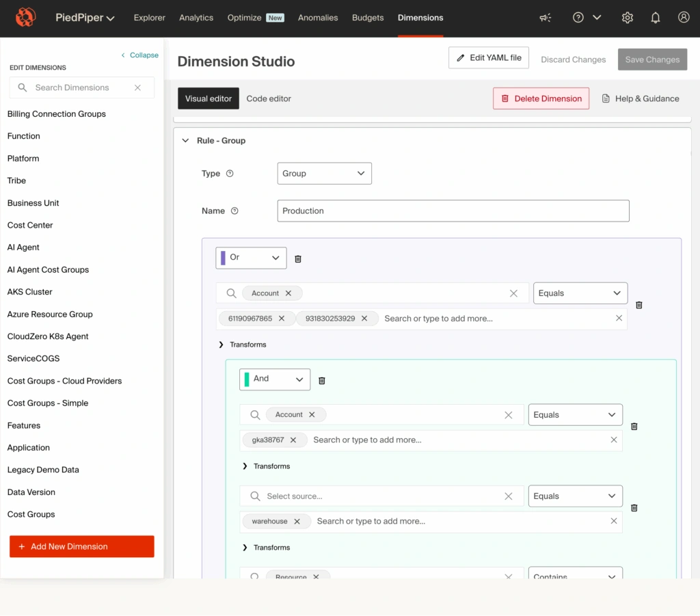Screen dimensions: 700x616
Task: Click the green And color indicator
Action: pyautogui.click(x=247, y=379)
